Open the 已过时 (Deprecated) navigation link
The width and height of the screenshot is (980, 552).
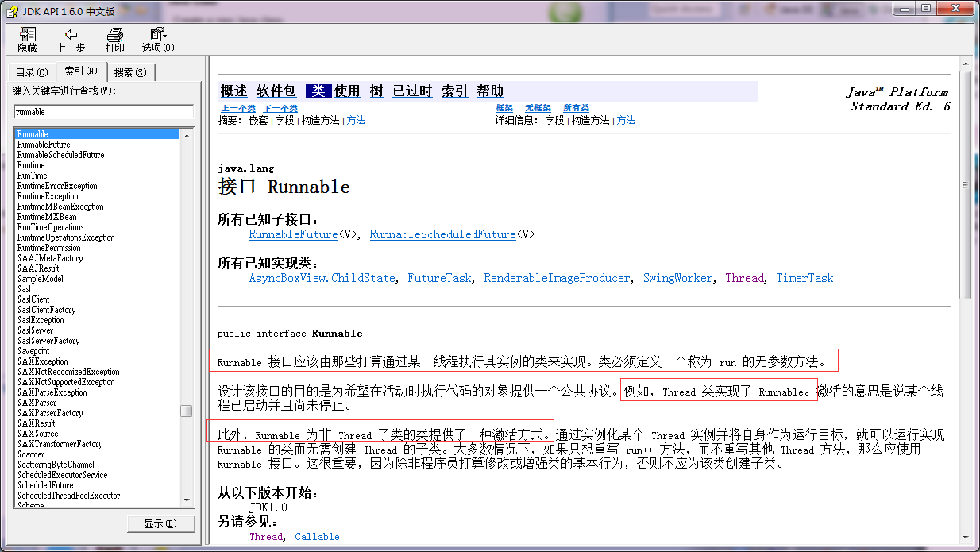(412, 91)
